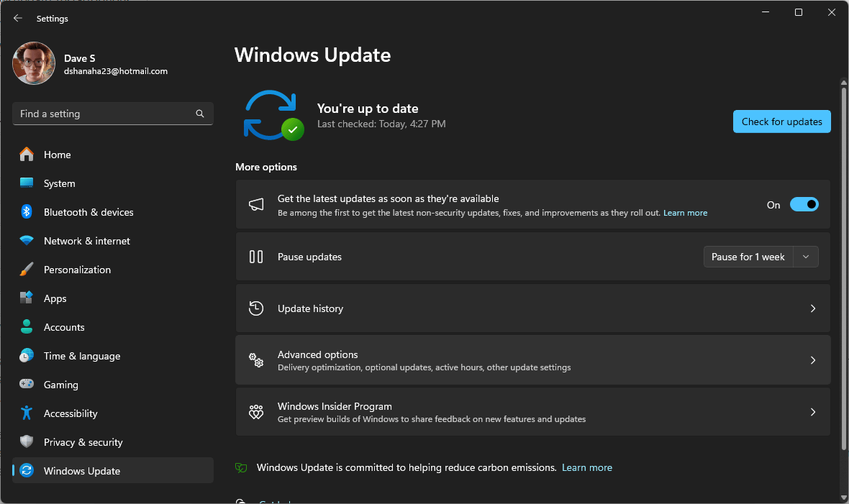Expand the Pause updates duration dropdown arrow
This screenshot has height=504, width=849.
(x=807, y=257)
